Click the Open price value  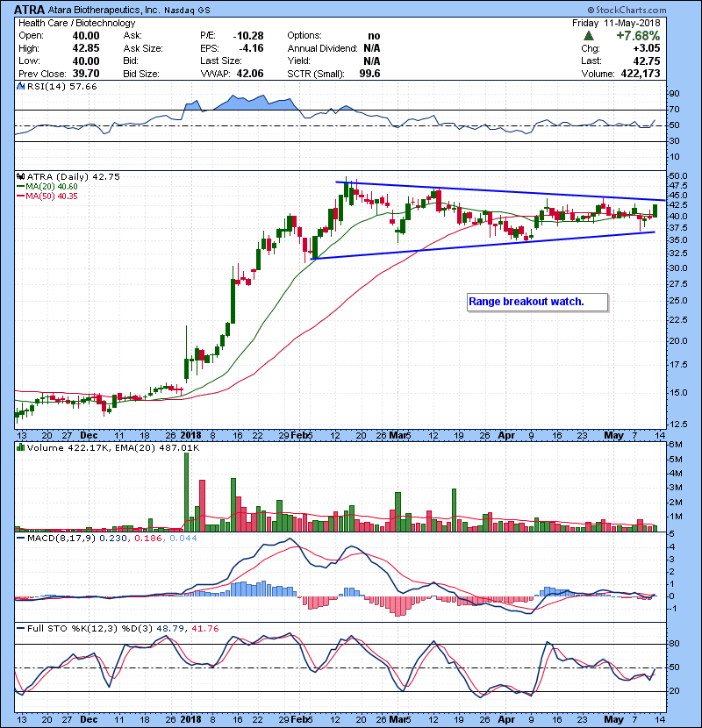(x=86, y=36)
